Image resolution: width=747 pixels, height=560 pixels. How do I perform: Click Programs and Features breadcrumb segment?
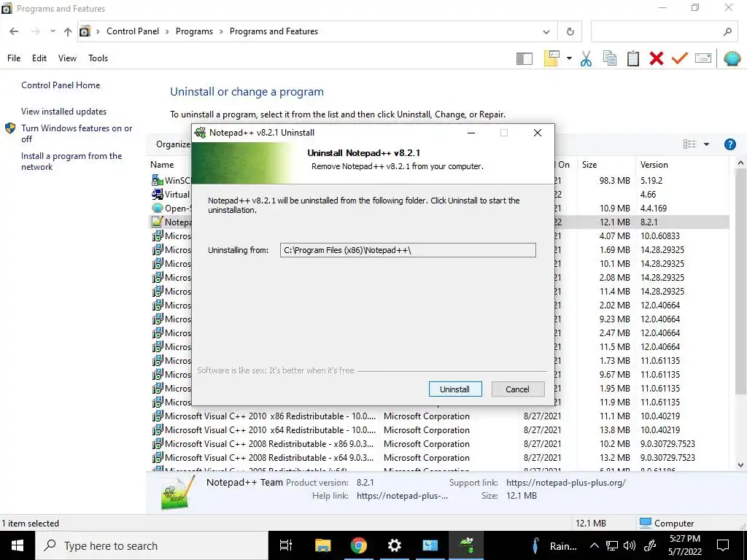pyautogui.click(x=274, y=31)
